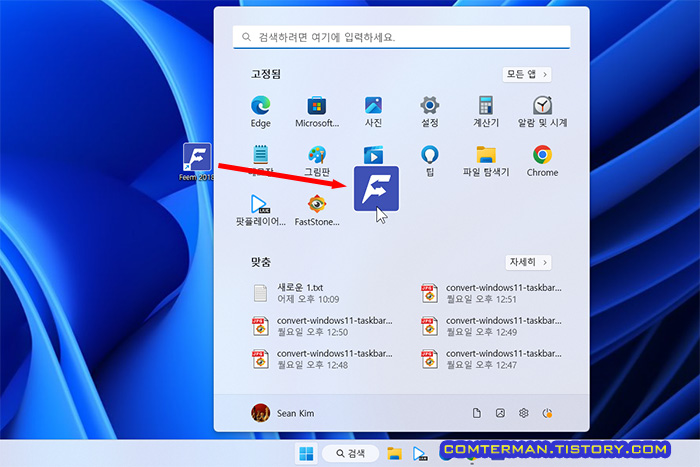Open File Explorer on the taskbar

pos(394,454)
